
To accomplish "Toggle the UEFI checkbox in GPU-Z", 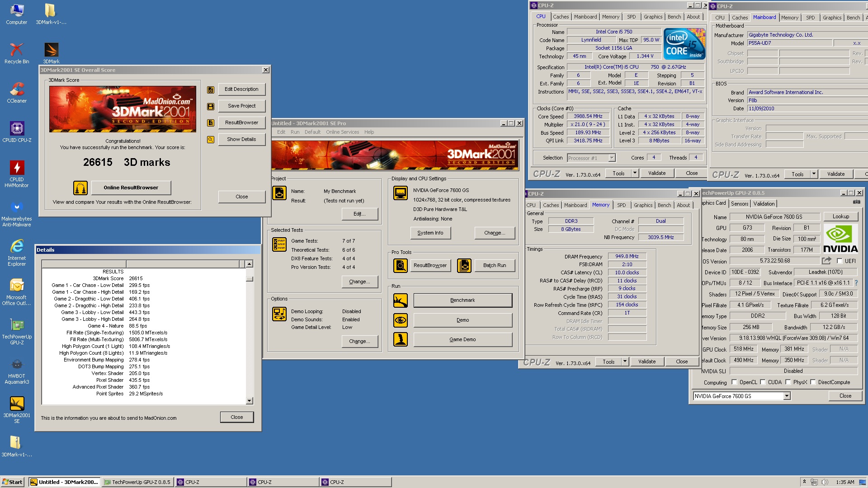I will (840, 261).
